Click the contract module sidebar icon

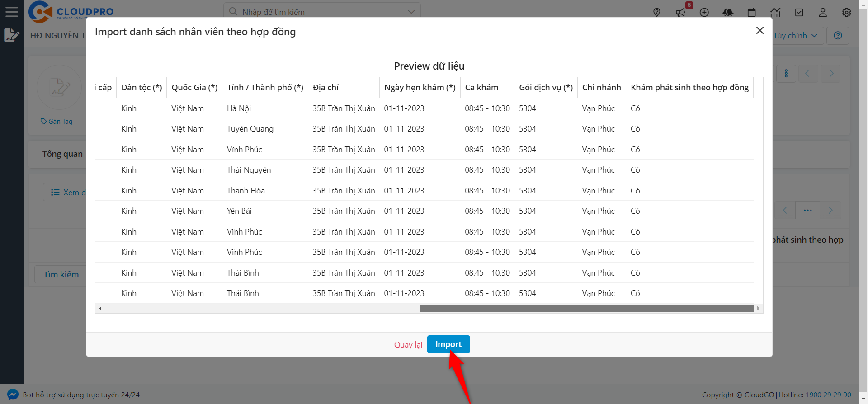click(12, 35)
